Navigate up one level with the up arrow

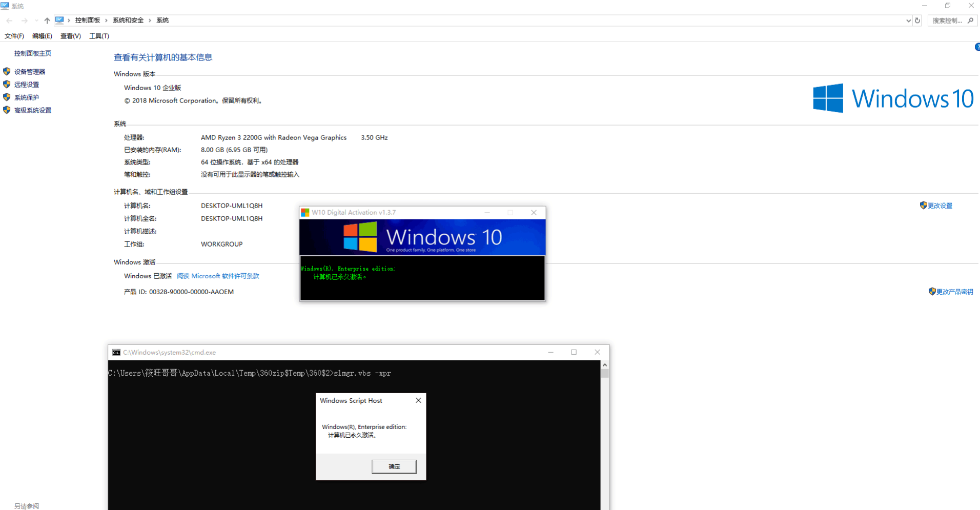coord(46,20)
